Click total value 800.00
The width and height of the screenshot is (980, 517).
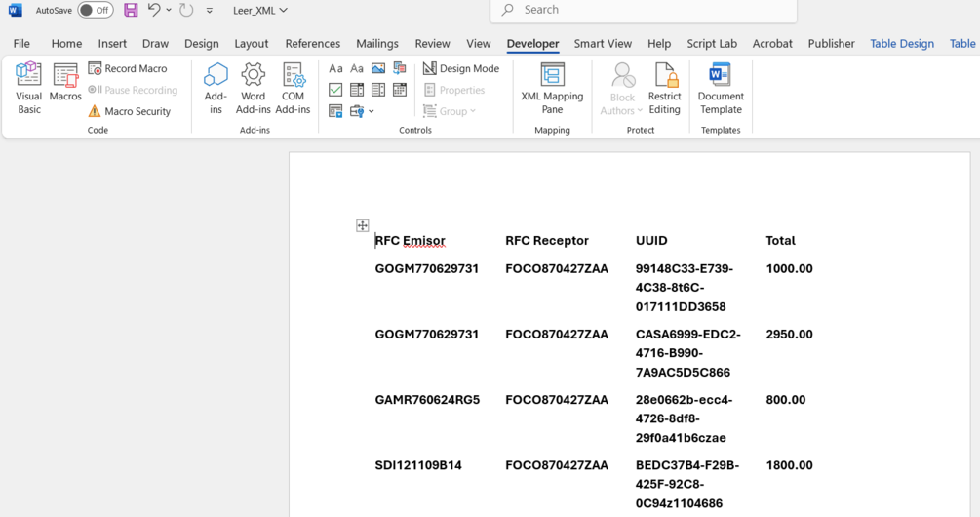pyautogui.click(x=786, y=400)
